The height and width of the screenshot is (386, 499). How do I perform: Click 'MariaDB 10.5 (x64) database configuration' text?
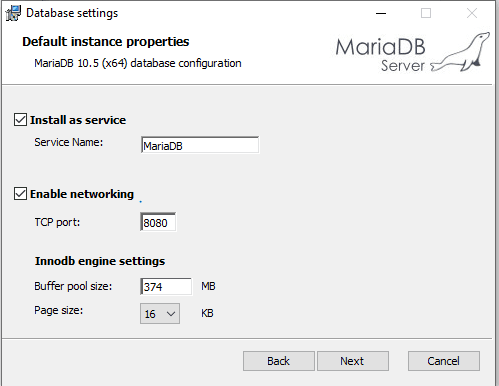pyautogui.click(x=138, y=63)
